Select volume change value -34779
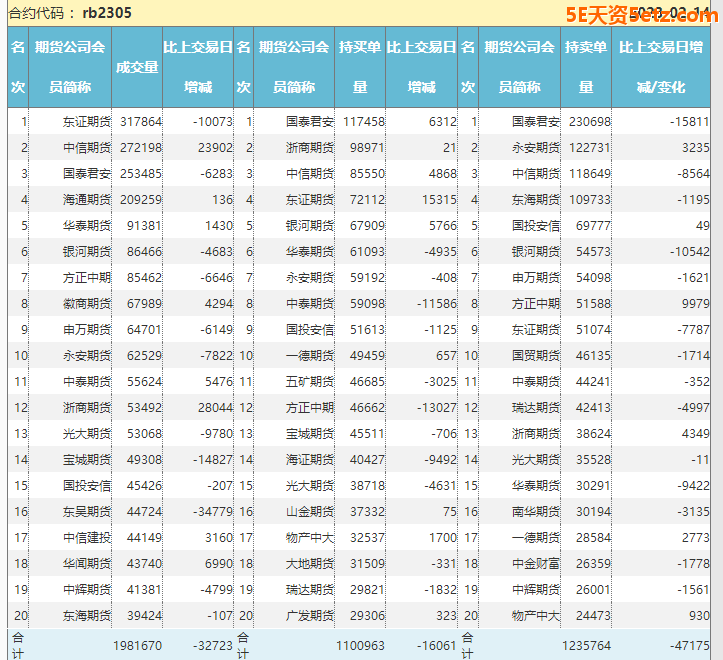 [x=213, y=512]
